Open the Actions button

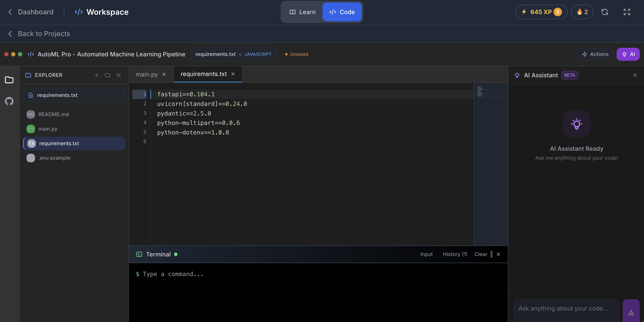coord(595,54)
